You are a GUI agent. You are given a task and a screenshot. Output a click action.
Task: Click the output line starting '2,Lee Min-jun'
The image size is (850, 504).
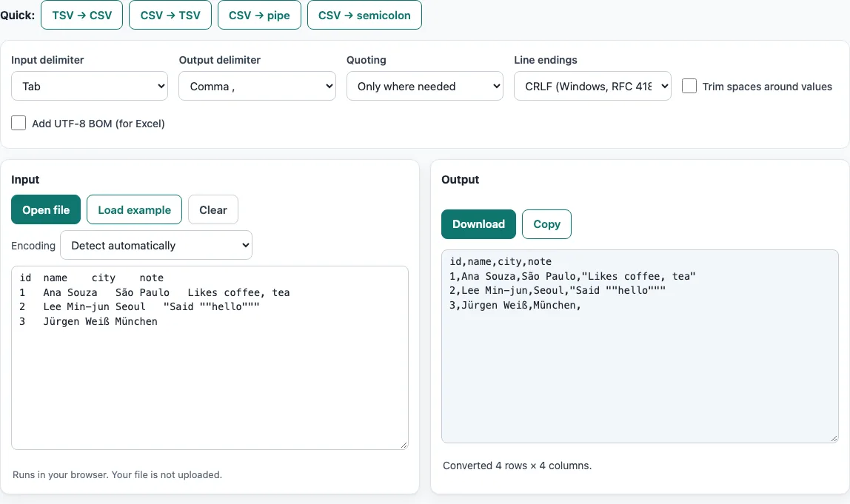558,290
